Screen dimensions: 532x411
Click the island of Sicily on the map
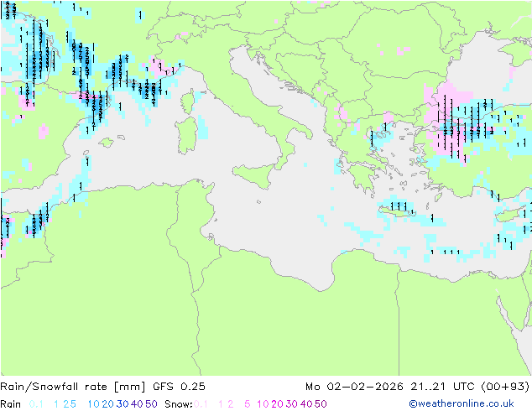pos(254,174)
